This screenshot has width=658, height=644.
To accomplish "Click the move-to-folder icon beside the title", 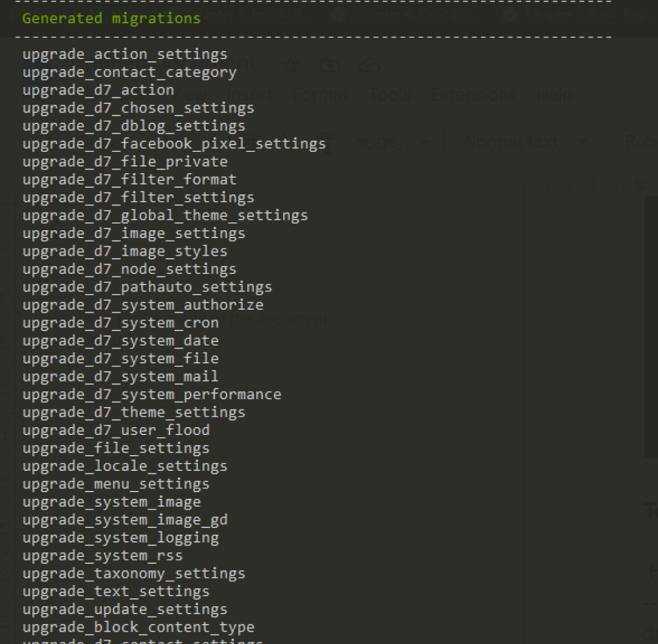I will click(x=330, y=66).
